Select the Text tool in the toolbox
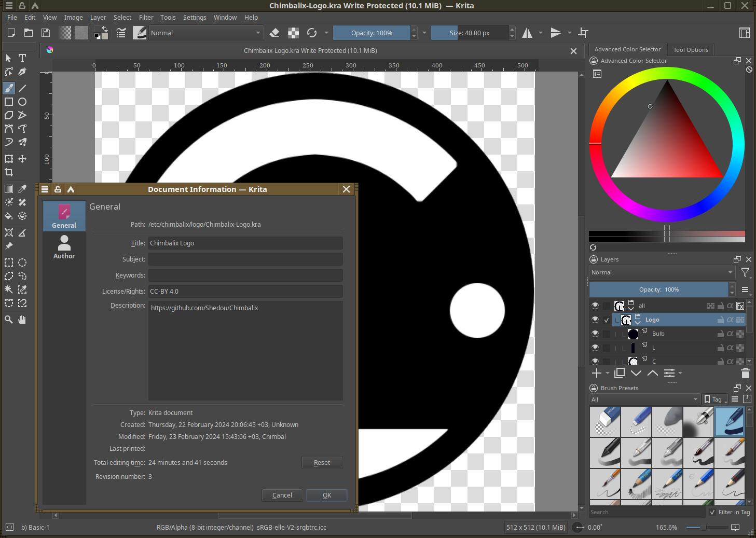Image resolution: width=756 pixels, height=538 pixels. tap(22, 58)
